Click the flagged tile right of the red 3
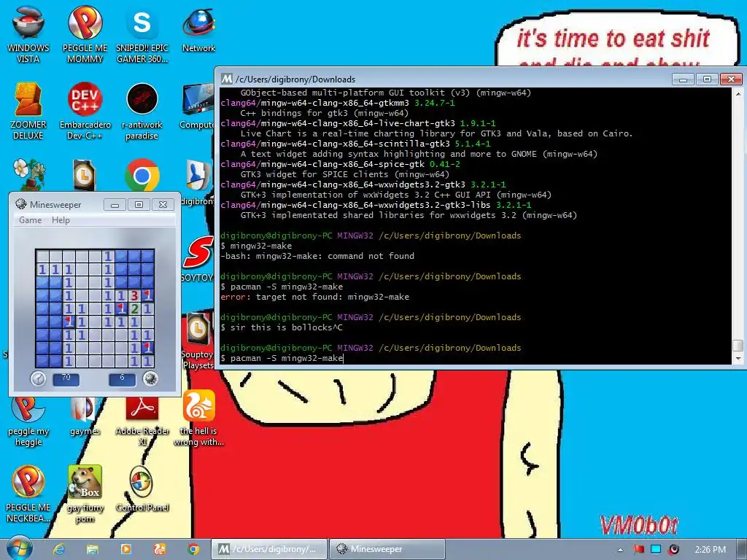 point(147,296)
